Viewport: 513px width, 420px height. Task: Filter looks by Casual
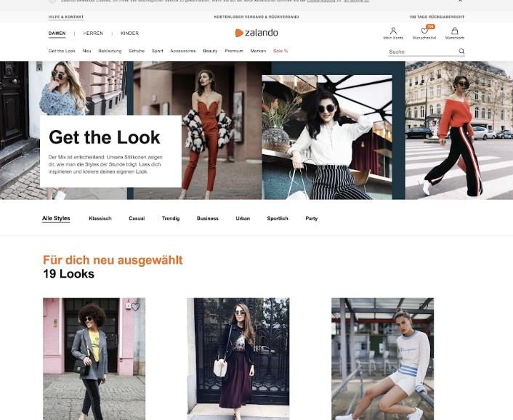point(137,219)
